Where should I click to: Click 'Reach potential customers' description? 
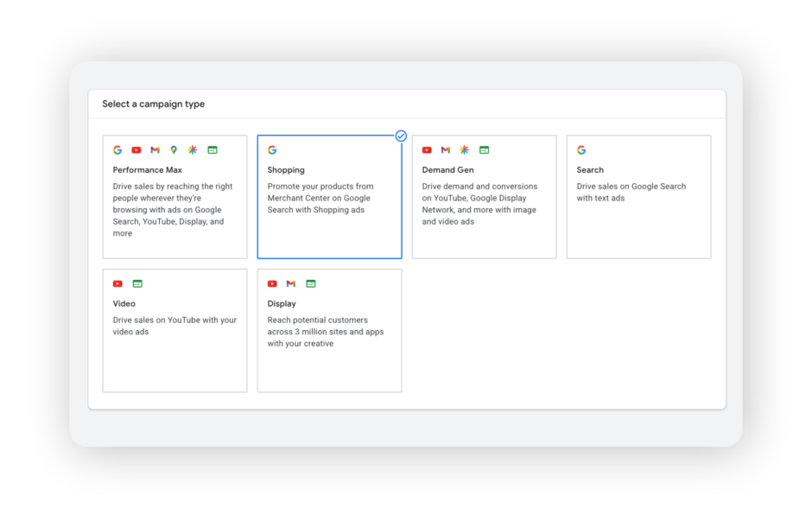[x=325, y=332]
